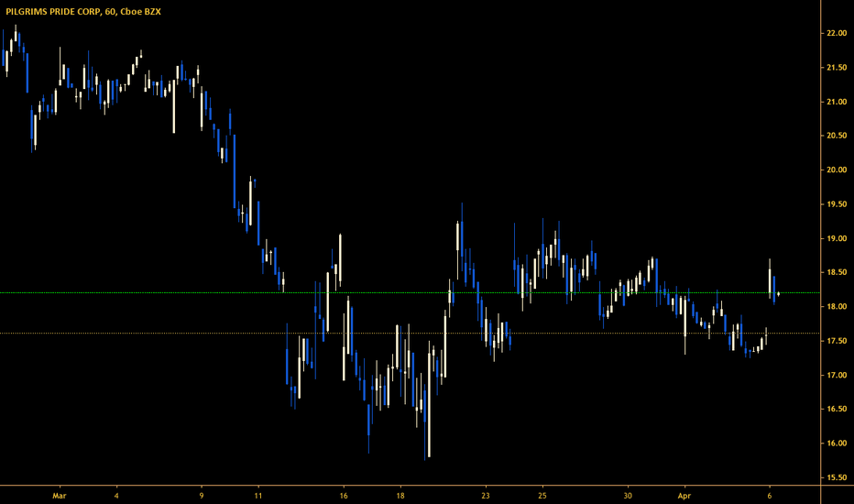Click the 22.00 price axis label
The image size is (854, 504).
pyautogui.click(x=837, y=33)
